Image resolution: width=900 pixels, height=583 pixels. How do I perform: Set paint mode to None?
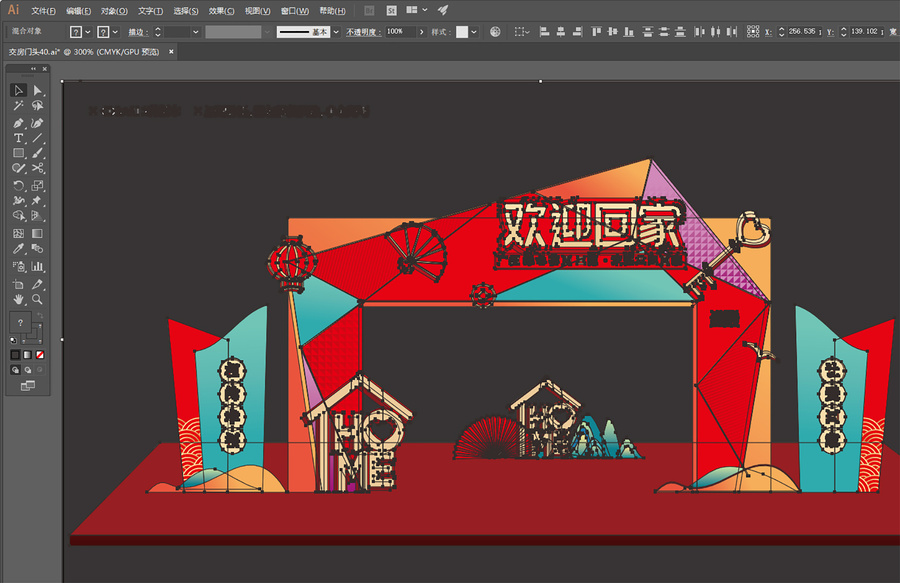pyautogui.click(x=40, y=355)
